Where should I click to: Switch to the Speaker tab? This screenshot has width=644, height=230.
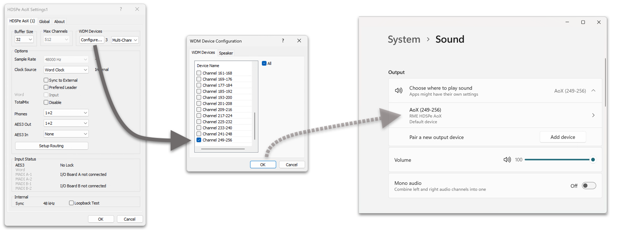[226, 53]
